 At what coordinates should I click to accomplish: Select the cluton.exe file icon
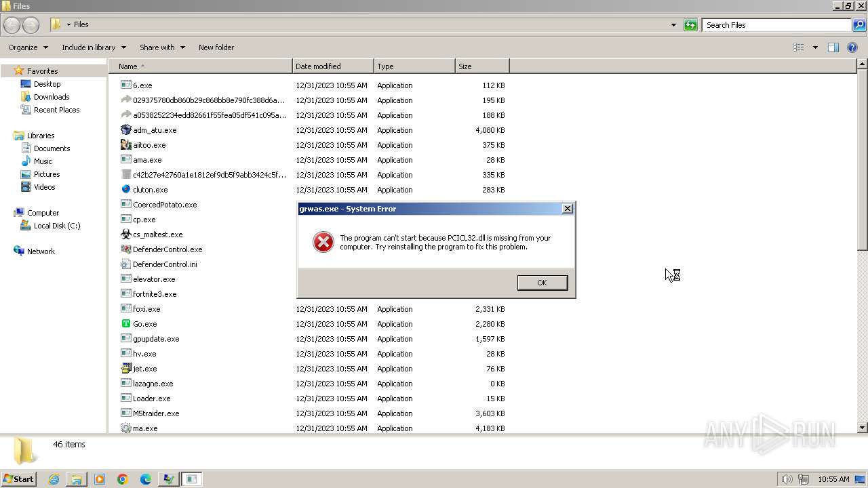125,190
